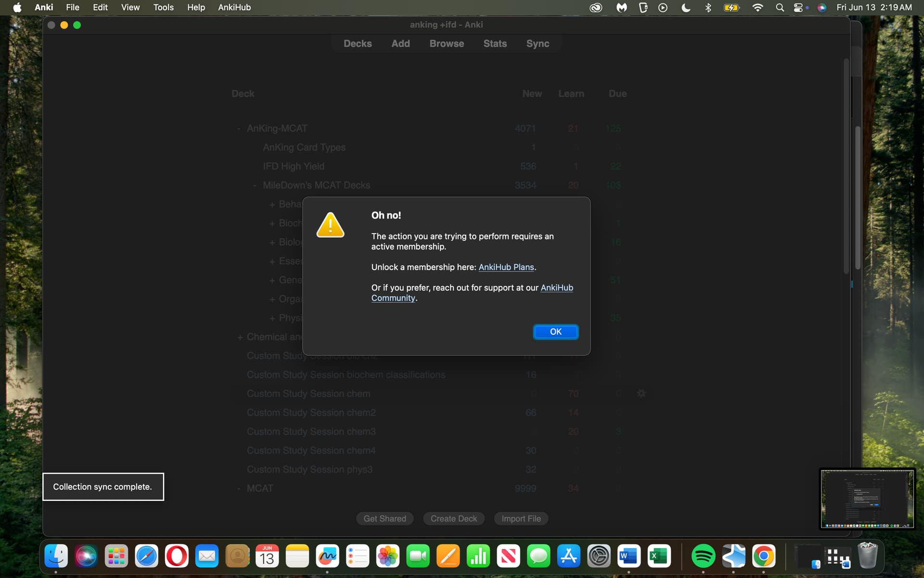Open Mail from the Dock
The image size is (924, 578).
[207, 556]
